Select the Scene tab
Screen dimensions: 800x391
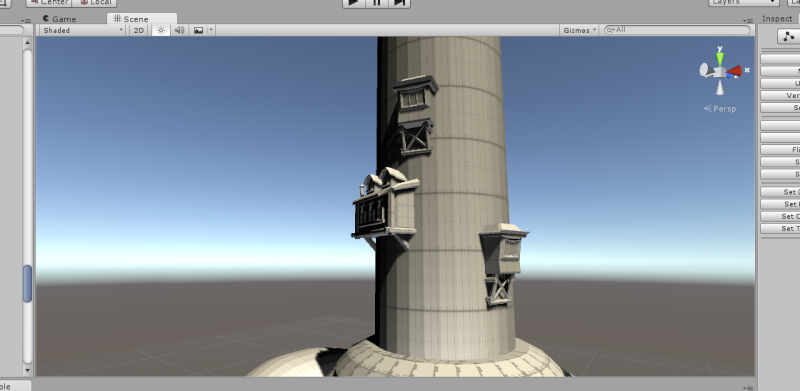click(x=131, y=19)
